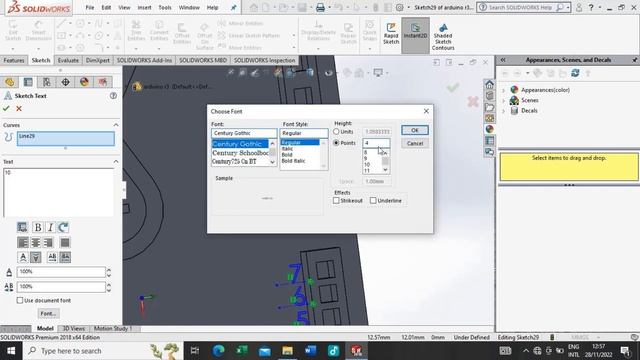Choose point size 10 in list
The width and height of the screenshot is (640, 360).
click(367, 164)
